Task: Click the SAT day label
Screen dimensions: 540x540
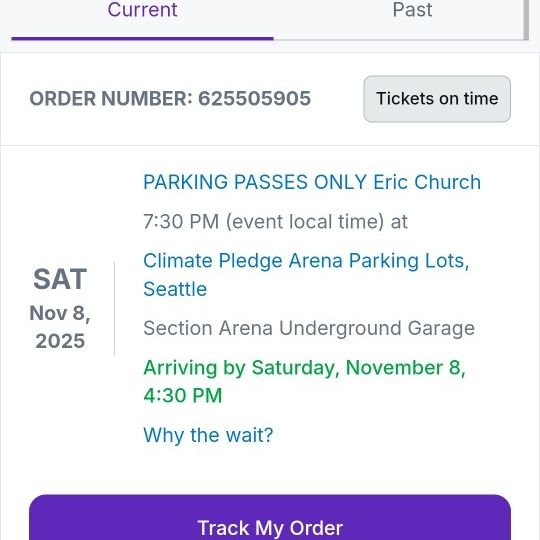Action: pos(60,279)
